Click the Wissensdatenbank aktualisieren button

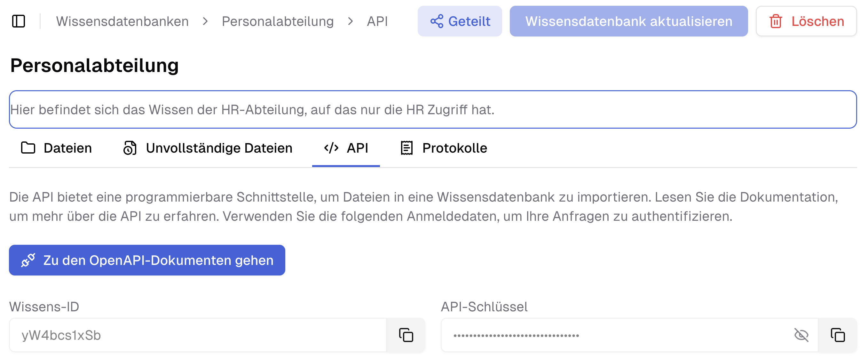tap(628, 21)
